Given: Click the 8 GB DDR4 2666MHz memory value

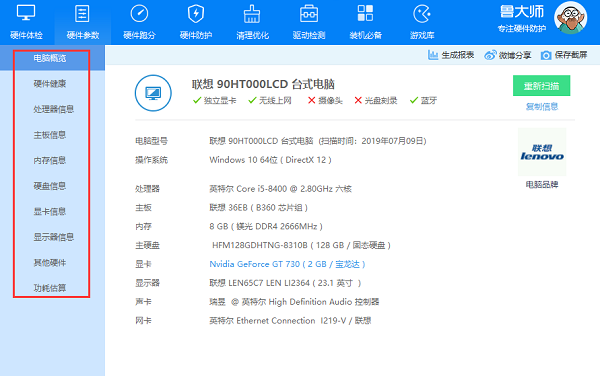Looking at the screenshot, I should coord(266,226).
